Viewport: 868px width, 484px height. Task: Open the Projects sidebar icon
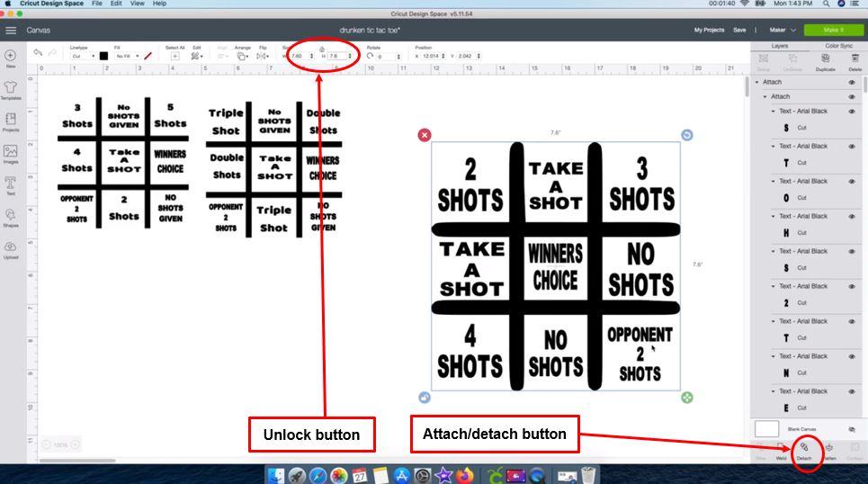(x=11, y=121)
